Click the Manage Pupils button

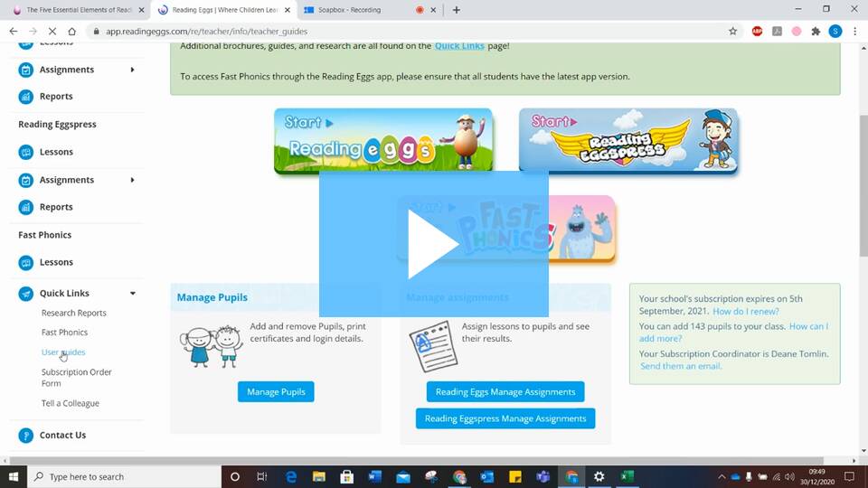[x=276, y=391]
